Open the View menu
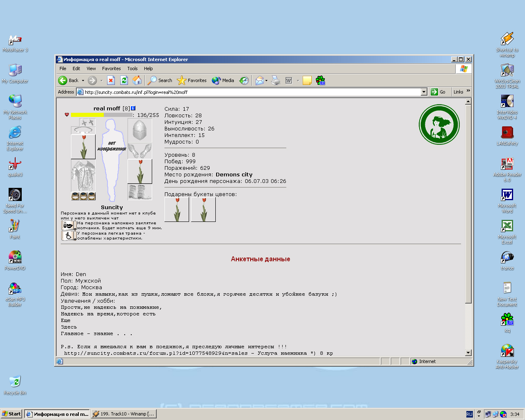The width and height of the screenshot is (525, 420). (x=91, y=68)
